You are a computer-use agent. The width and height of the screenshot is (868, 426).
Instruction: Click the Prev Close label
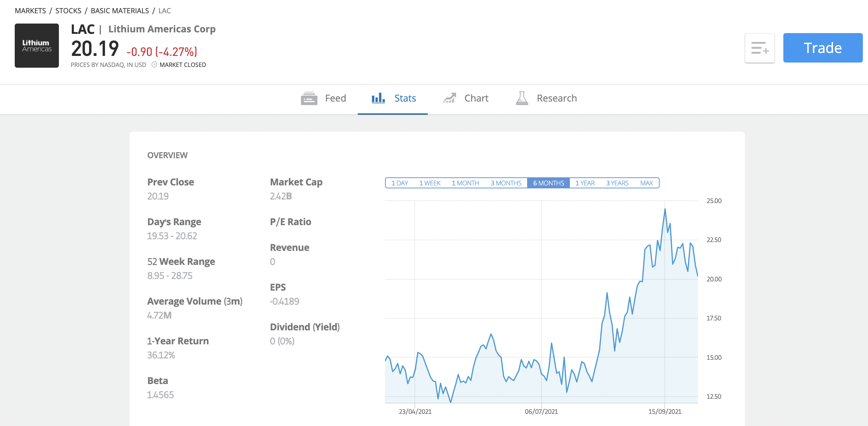coord(170,182)
